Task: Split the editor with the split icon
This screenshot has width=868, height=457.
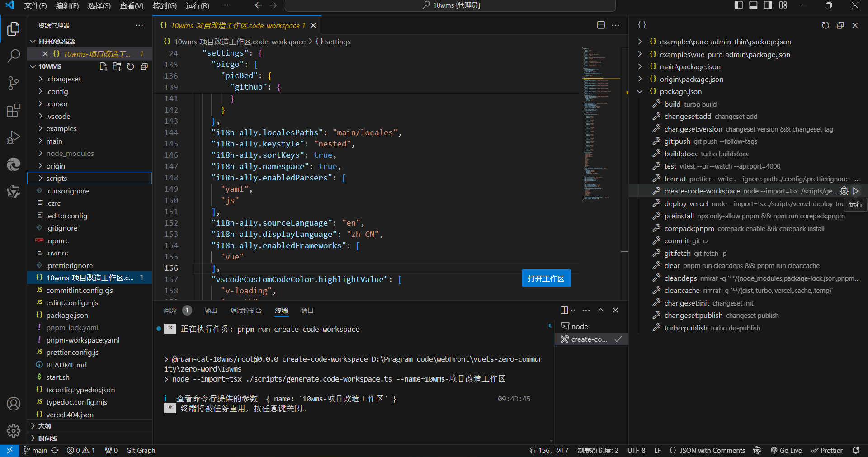Action: click(601, 25)
